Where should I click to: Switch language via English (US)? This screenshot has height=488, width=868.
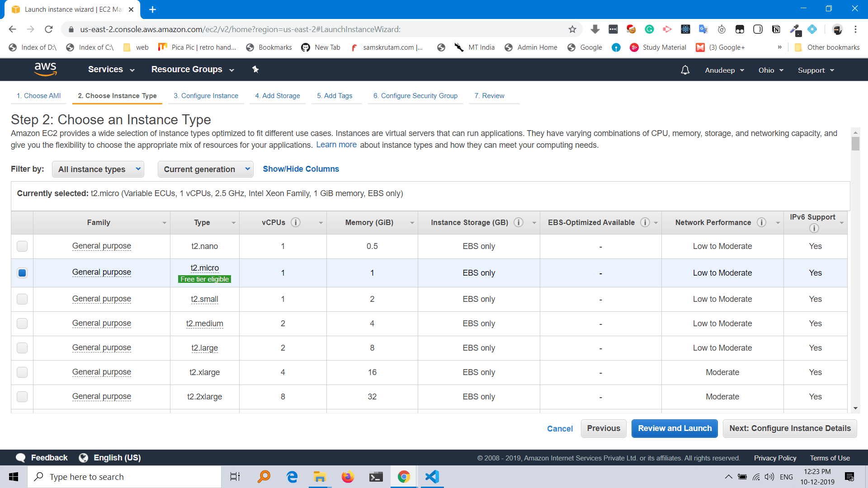click(x=110, y=458)
